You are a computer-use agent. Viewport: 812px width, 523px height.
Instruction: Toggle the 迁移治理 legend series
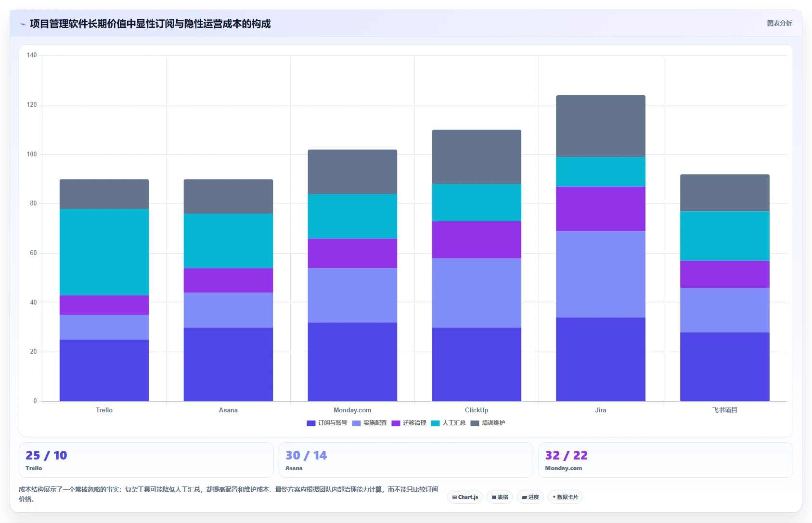[x=409, y=423]
